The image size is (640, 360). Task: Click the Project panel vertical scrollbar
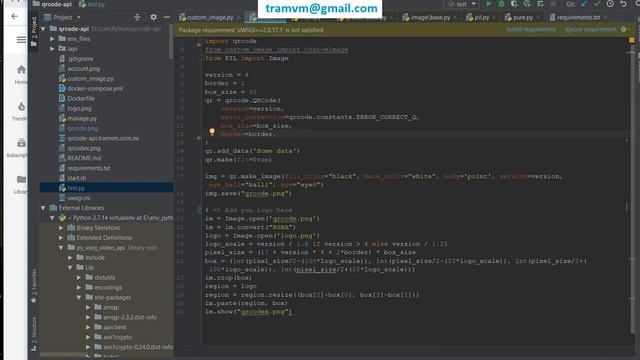171,41
